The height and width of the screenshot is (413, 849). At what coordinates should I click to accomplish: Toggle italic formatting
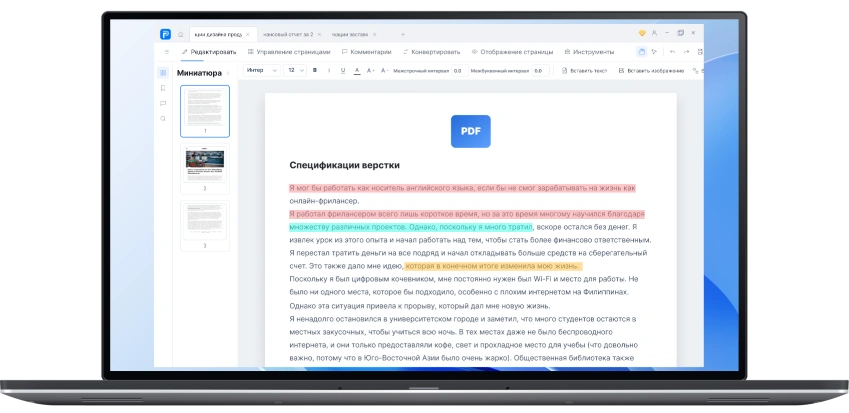(x=329, y=70)
